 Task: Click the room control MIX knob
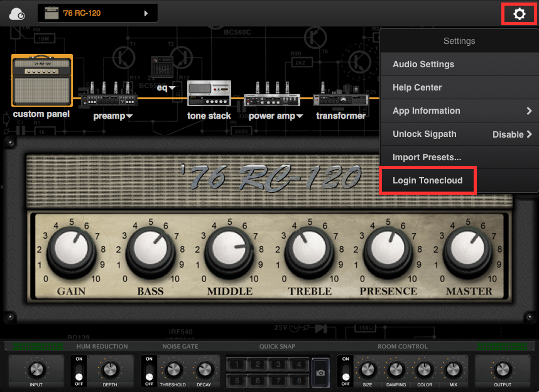pyautogui.click(x=453, y=369)
